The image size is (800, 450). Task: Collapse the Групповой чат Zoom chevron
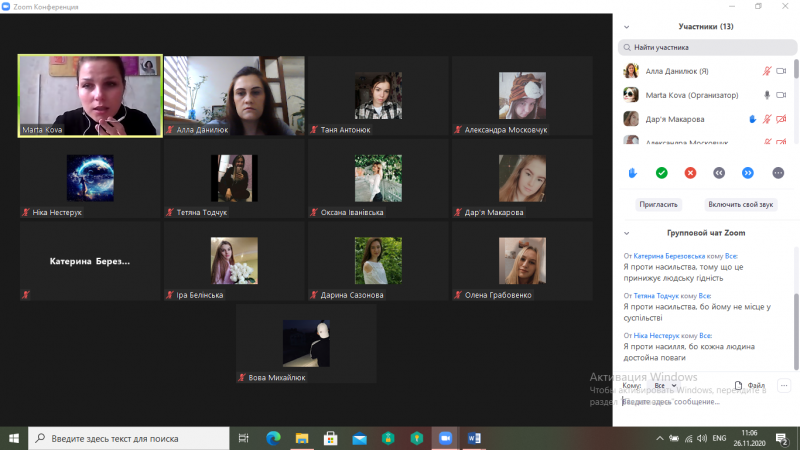[x=627, y=233]
